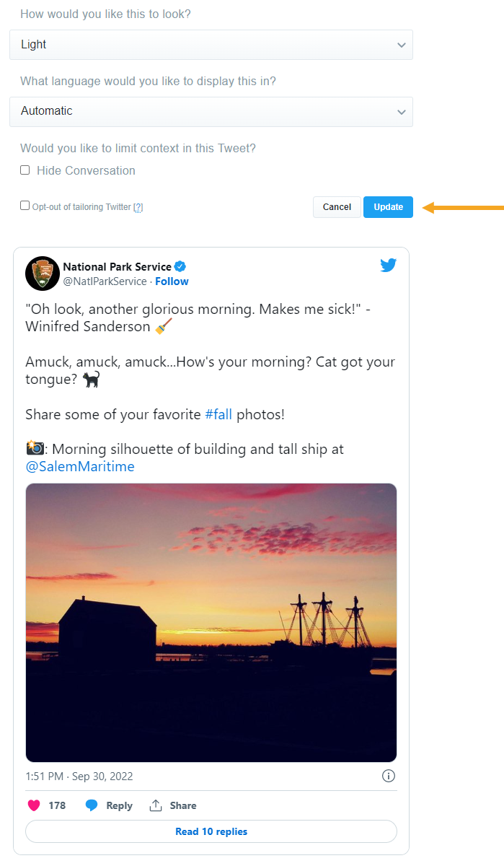Click the National Park Service avatar
The height and width of the screenshot is (866, 504).
[x=43, y=274]
